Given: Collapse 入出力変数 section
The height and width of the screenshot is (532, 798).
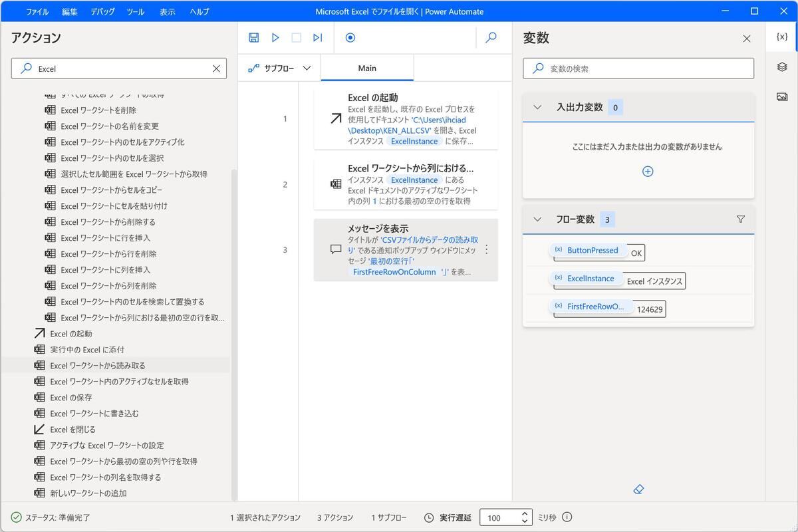Looking at the screenshot, I should (x=538, y=107).
